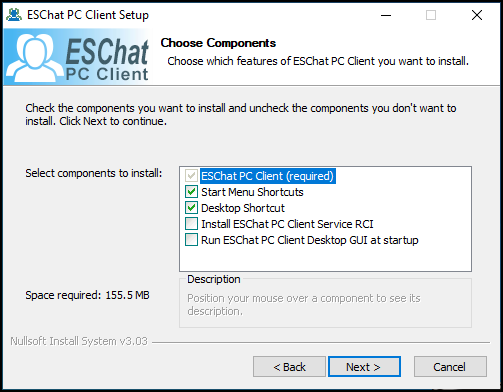Select Run ESChat PC Client Desktop GUI entry
This screenshot has width=503, height=392.
coord(310,240)
